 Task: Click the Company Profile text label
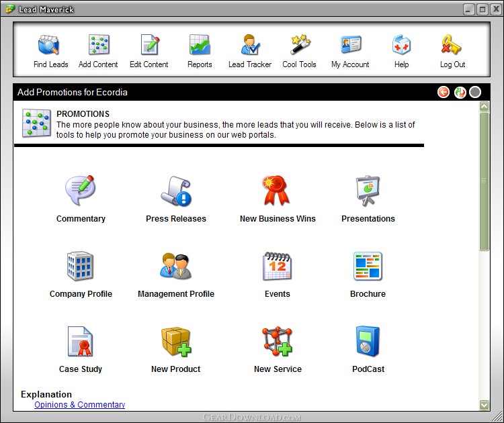[x=81, y=294]
